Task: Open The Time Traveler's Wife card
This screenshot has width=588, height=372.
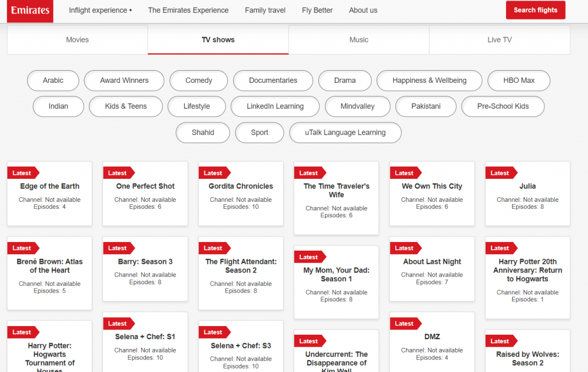Action: 336,198
